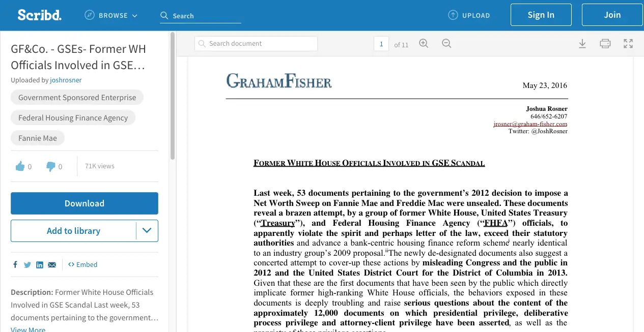Give the document a thumbs down
The image size is (644, 332).
[50, 166]
